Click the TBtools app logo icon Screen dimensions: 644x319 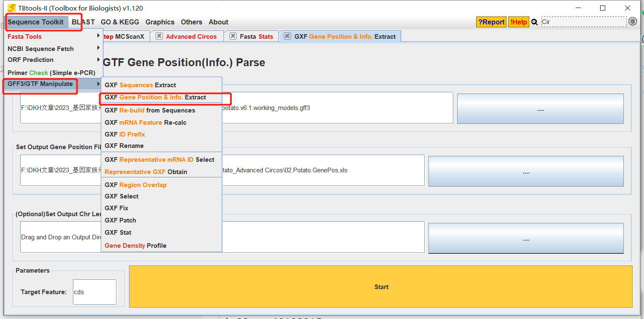point(12,8)
